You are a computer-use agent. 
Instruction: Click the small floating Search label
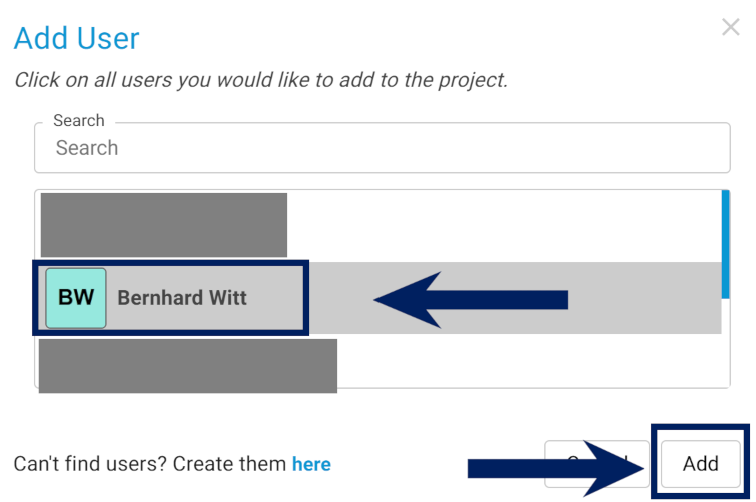[79, 121]
